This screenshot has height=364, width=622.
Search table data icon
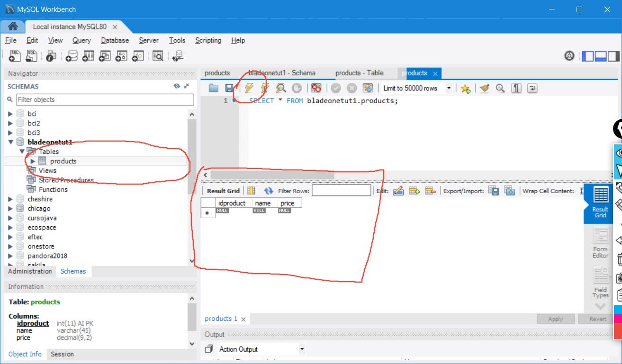pyautogui.click(x=158, y=56)
